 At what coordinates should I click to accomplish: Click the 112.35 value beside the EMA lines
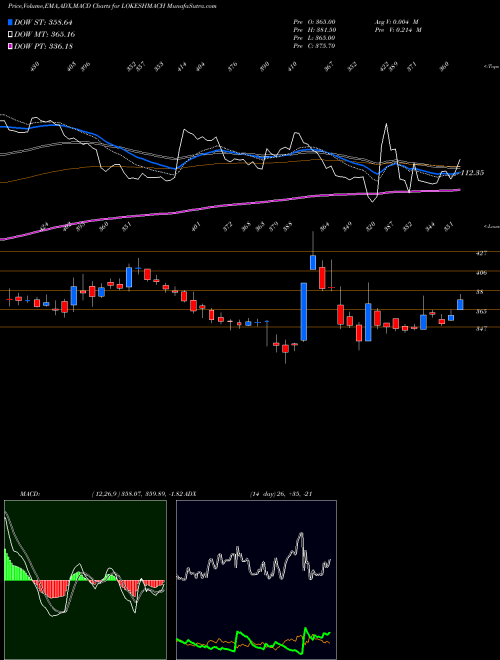coord(472,173)
